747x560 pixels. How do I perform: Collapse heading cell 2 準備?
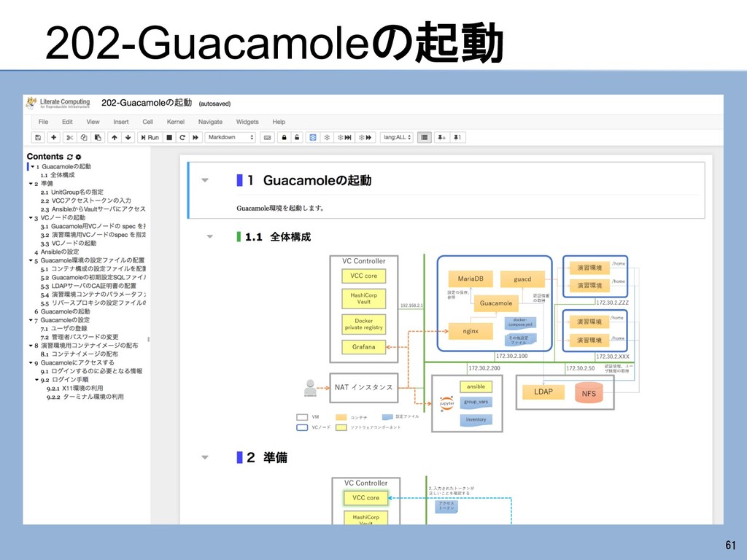point(205,458)
